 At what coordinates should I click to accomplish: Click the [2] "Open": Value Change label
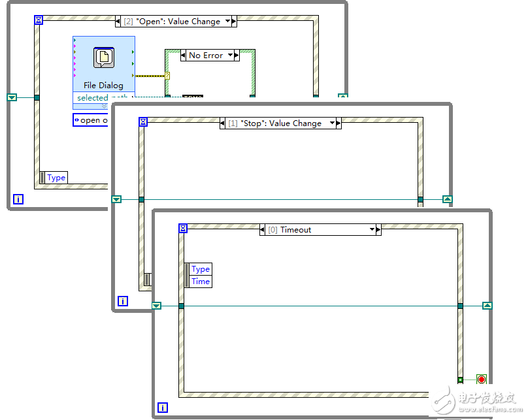point(172,22)
